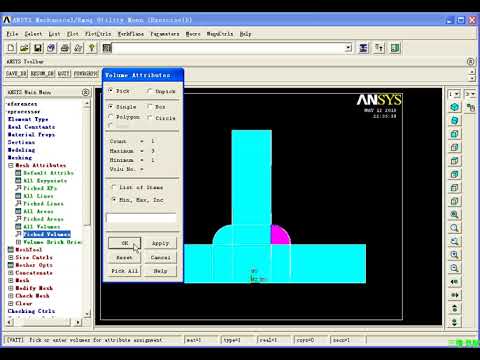This screenshot has width=480, height=360.
Task: Click the picker text input field
Action: click(x=141, y=218)
